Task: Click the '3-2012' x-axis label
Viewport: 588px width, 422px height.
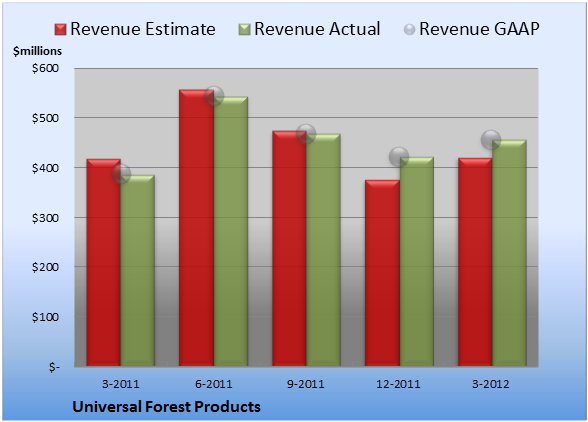Action: tap(491, 384)
